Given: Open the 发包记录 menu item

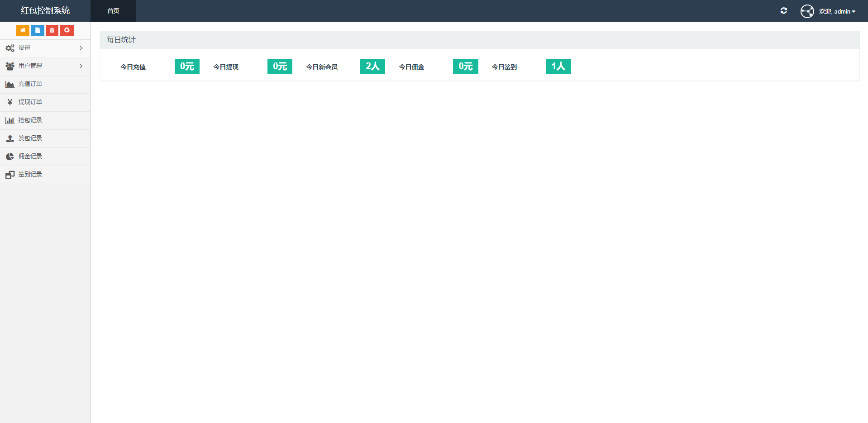Looking at the screenshot, I should (45, 138).
